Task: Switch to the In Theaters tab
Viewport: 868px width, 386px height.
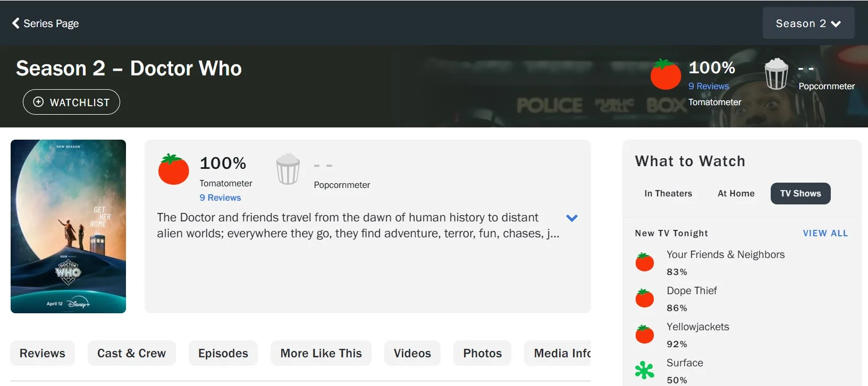Action: pyautogui.click(x=668, y=193)
